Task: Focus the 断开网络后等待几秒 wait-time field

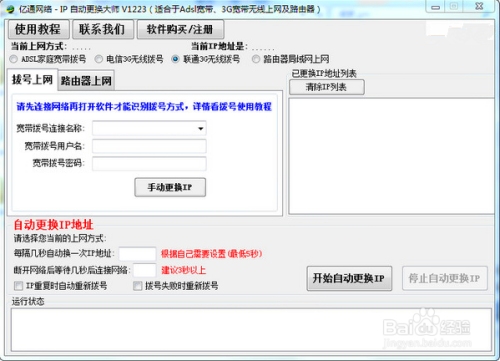Action: [144, 270]
